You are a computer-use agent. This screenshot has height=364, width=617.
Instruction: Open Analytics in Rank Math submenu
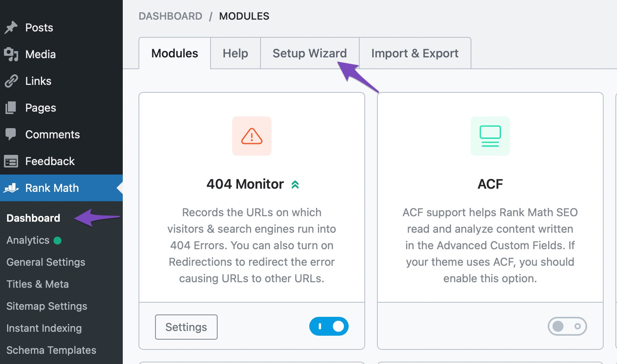(28, 240)
